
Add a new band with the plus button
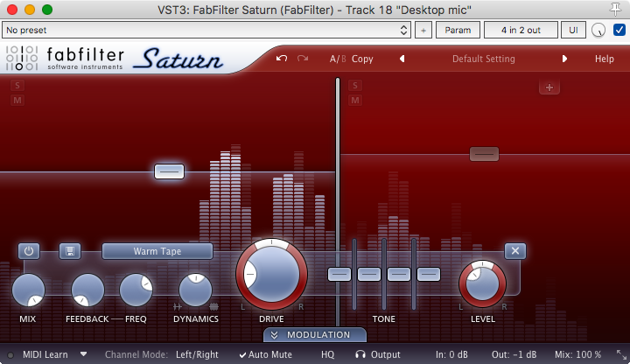click(549, 87)
